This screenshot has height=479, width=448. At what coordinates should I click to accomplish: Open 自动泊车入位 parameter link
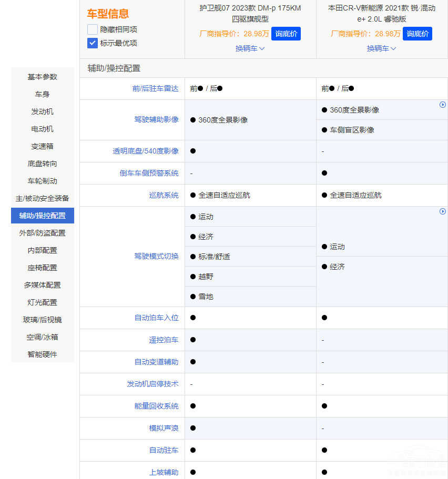click(x=156, y=318)
